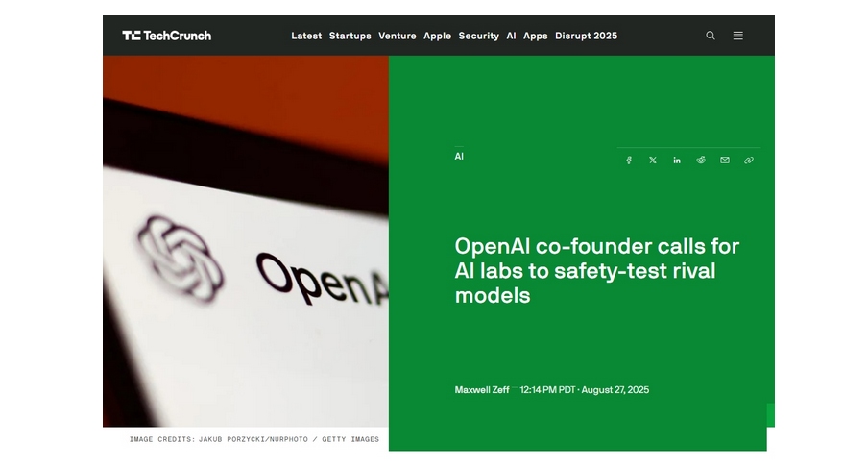
Task: Open the search icon in header
Action: pos(711,36)
